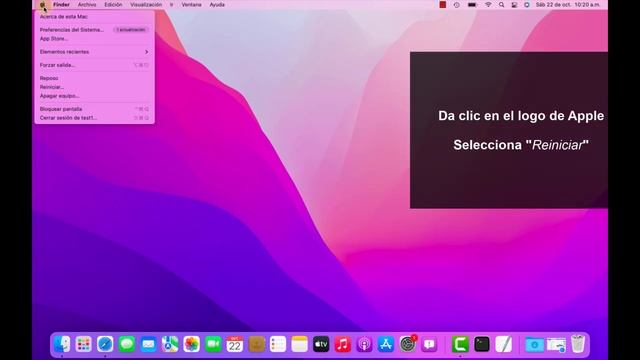Launch Safari from the Dock
The height and width of the screenshot is (360, 640).
105,344
